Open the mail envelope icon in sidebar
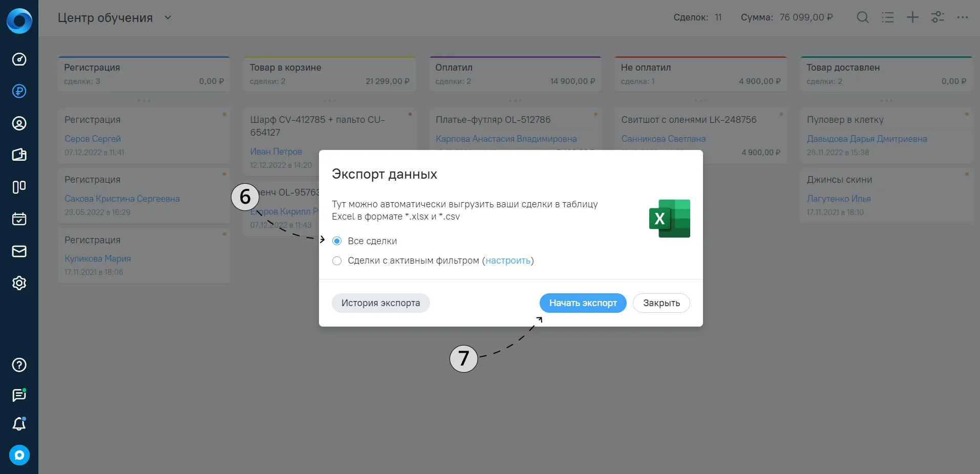 (x=19, y=251)
